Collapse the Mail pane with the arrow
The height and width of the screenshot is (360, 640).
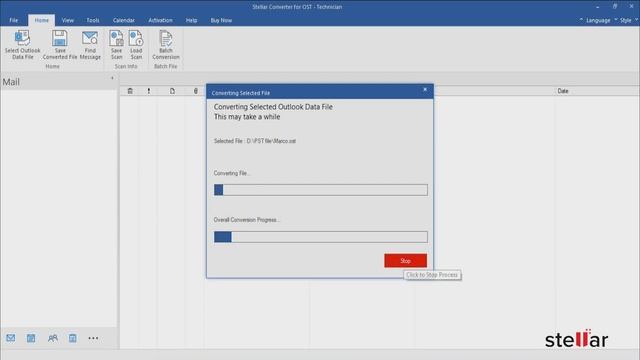click(112, 78)
